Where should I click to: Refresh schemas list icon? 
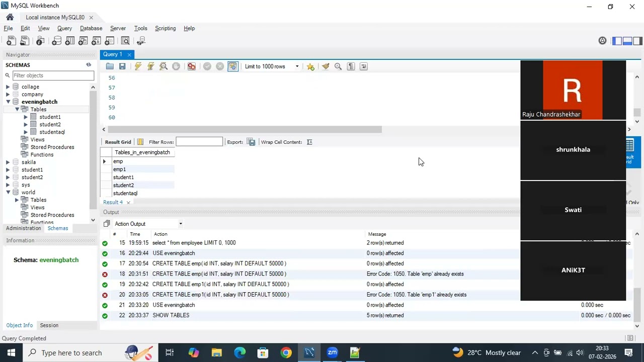pos(89,65)
